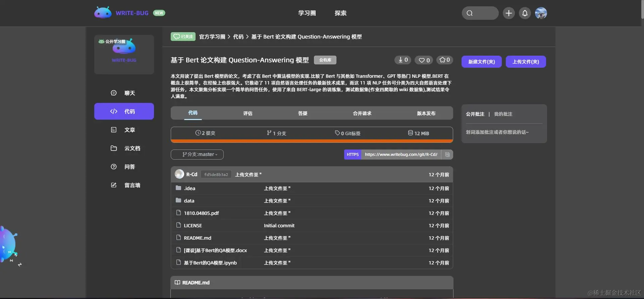This screenshot has width=644, height=299.
Task: Open the 学习圈 nav item
Action: coord(307,13)
